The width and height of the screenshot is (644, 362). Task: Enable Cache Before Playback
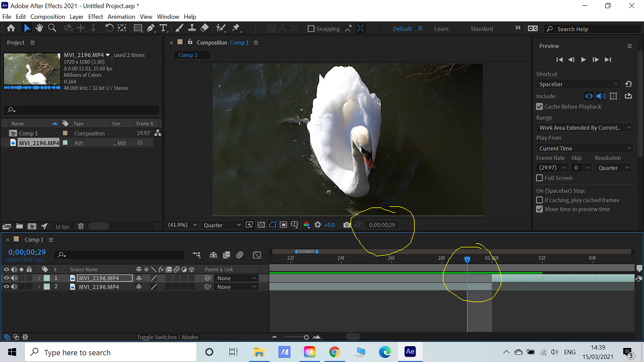539,106
